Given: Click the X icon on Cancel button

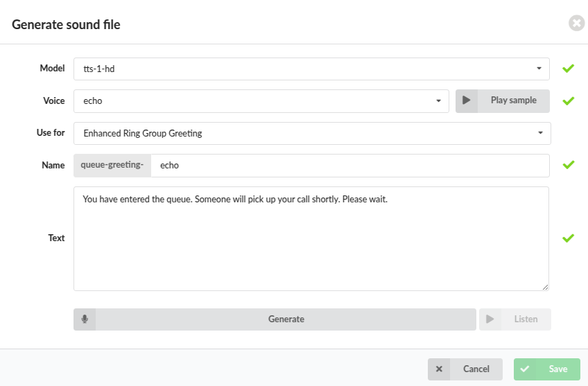Looking at the screenshot, I should pos(439,369).
